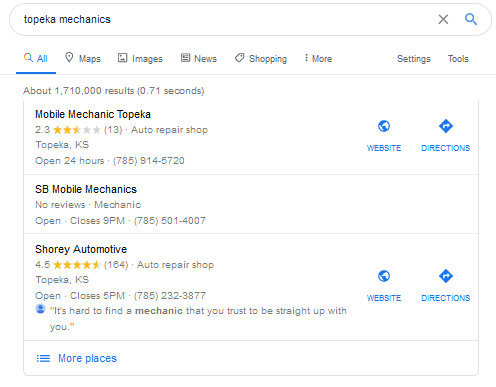Clear the search box with X icon
The image size is (496, 387).
[443, 19]
